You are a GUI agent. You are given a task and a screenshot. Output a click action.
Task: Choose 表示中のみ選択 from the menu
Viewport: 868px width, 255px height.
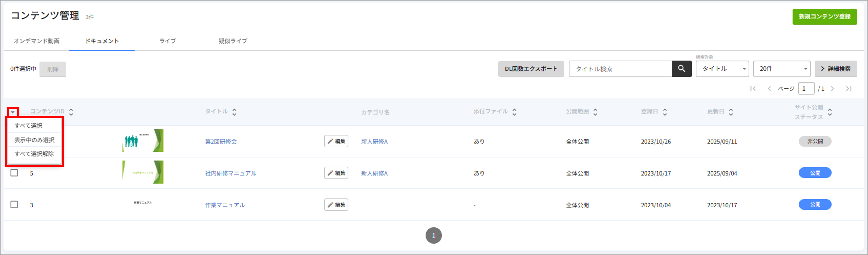pos(34,140)
